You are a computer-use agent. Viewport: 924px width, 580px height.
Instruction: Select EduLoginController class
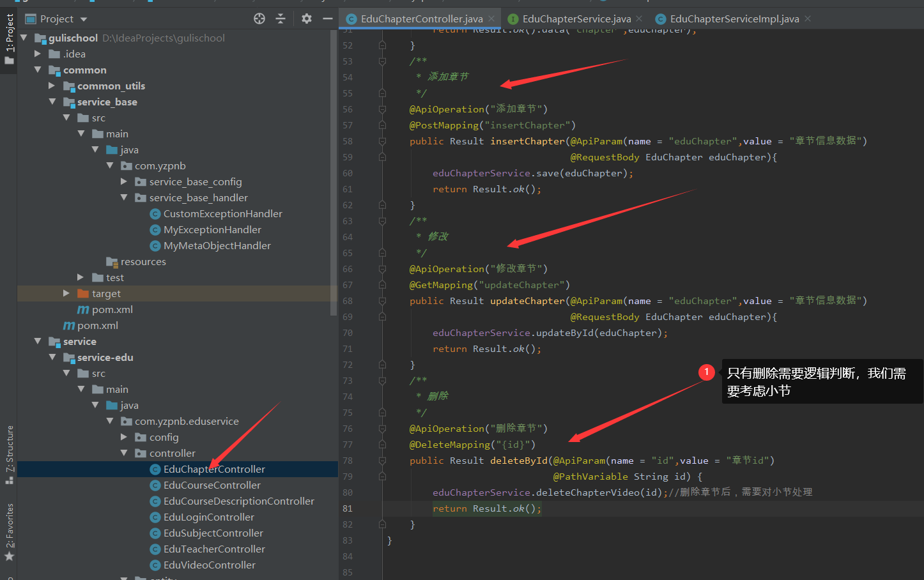[209, 517]
